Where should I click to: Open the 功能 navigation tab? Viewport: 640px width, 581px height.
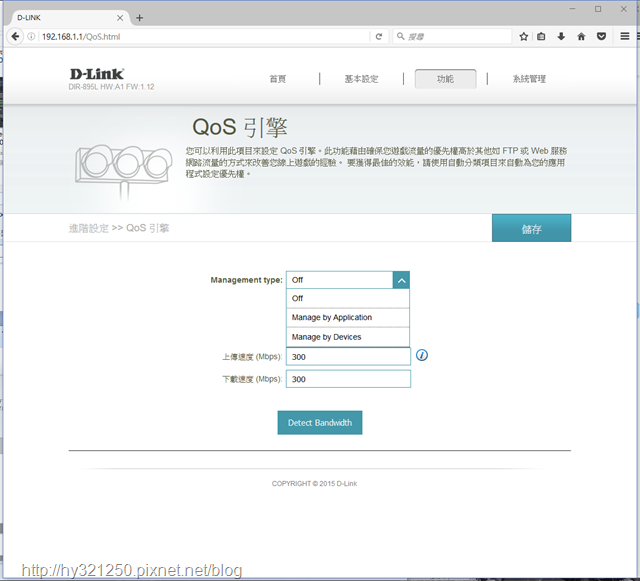click(x=445, y=79)
